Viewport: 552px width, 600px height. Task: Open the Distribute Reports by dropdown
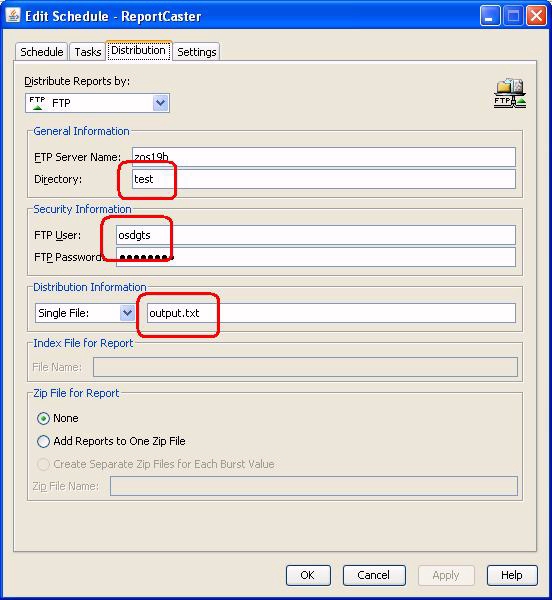click(x=161, y=103)
